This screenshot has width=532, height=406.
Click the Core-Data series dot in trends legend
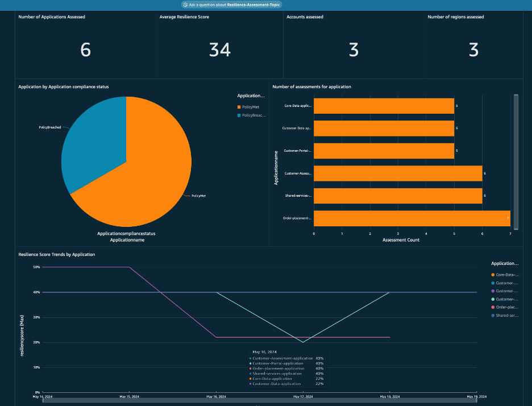coord(493,275)
